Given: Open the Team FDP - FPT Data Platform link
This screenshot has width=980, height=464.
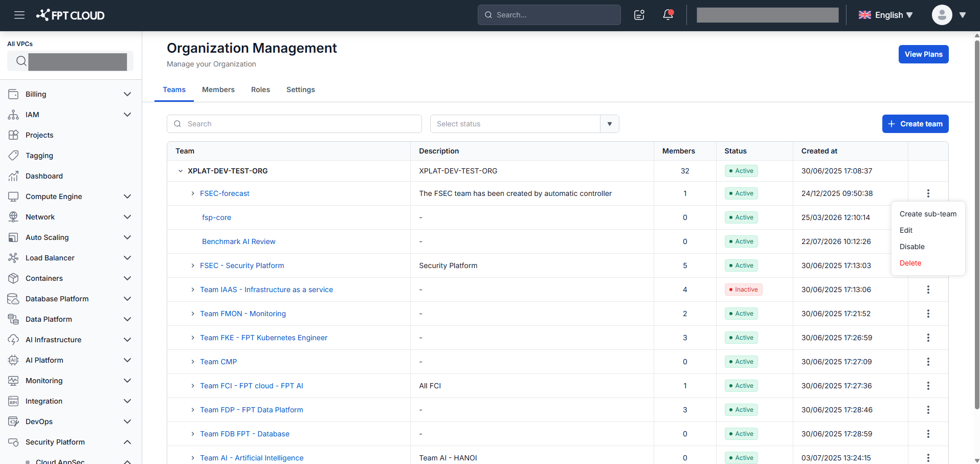Looking at the screenshot, I should [251, 410].
